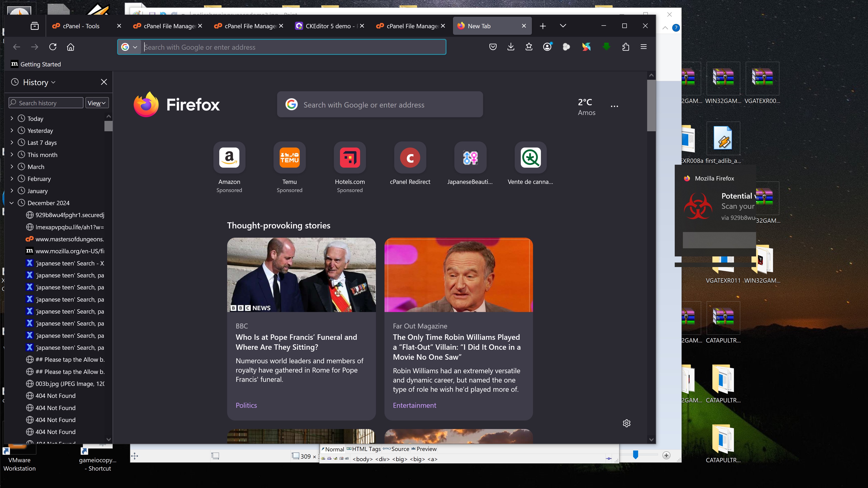Open the Robin Williams story thumbnail
This screenshot has width=868, height=488.
pyautogui.click(x=458, y=275)
